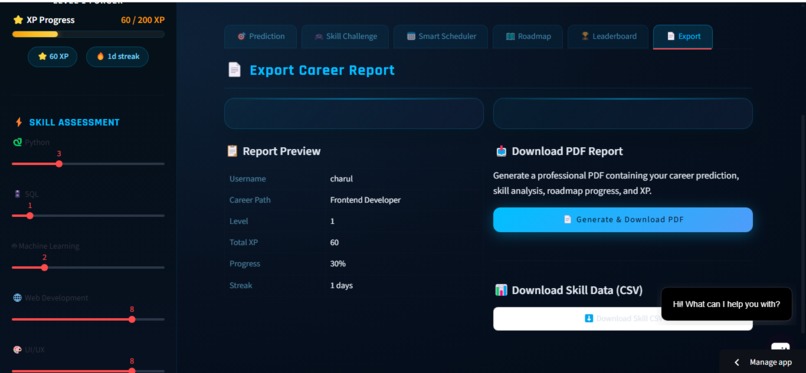Click calendar icon in Smart Scheduler tab
This screenshot has height=373, width=806.
(x=411, y=36)
